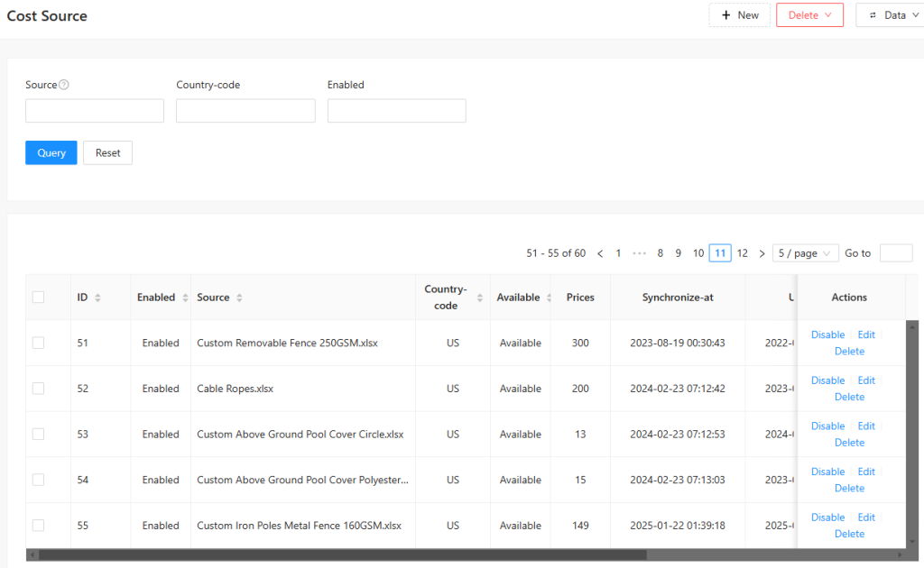The image size is (924, 568).
Task: Run the Query button
Action: pos(51,153)
